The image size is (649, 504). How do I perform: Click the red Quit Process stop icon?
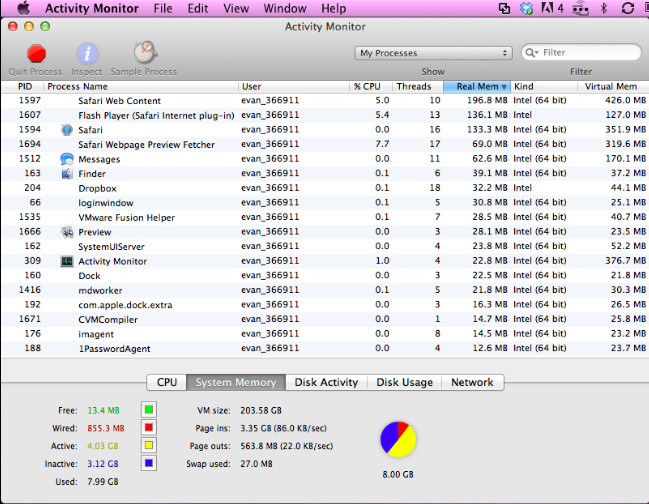[36, 54]
